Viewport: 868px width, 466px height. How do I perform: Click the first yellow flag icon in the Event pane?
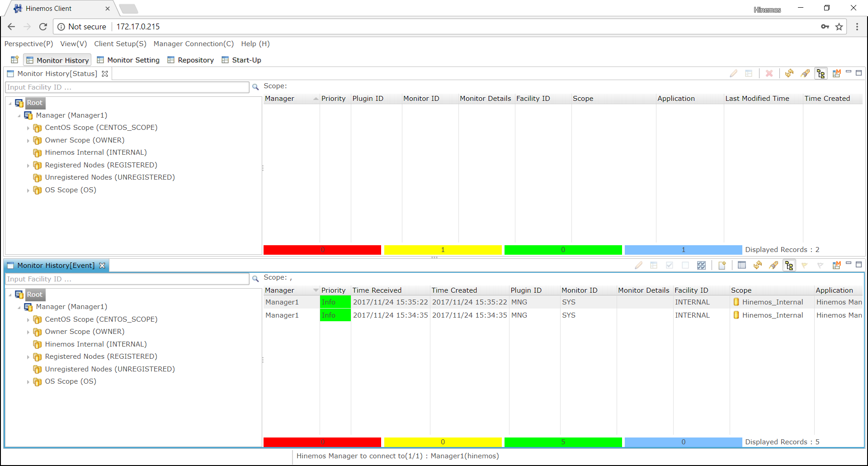point(805,265)
